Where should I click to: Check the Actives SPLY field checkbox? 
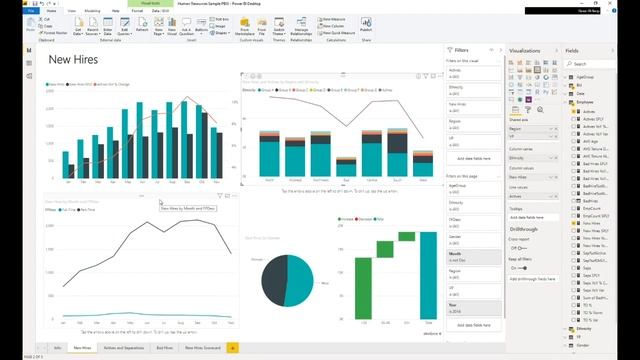point(573,119)
